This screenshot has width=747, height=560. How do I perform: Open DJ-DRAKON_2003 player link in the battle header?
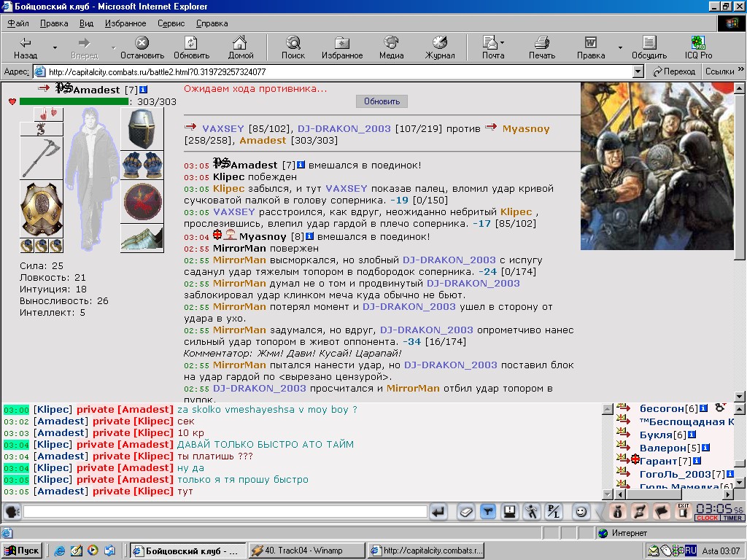click(x=344, y=128)
